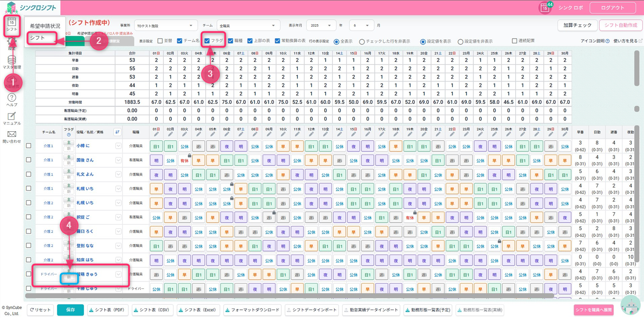Click 日1 shift cell on 01日 for 小樽 に
This screenshot has height=318, width=644.
point(157,146)
